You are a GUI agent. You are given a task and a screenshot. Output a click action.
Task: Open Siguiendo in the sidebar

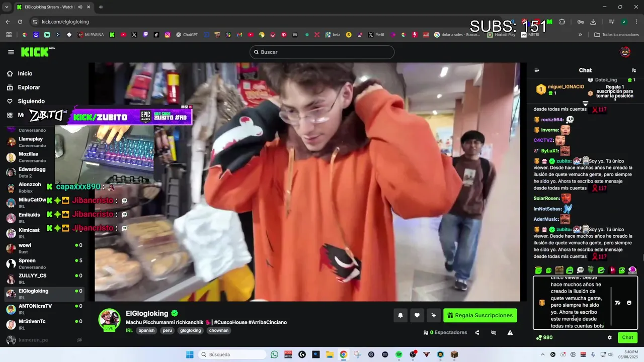31,101
